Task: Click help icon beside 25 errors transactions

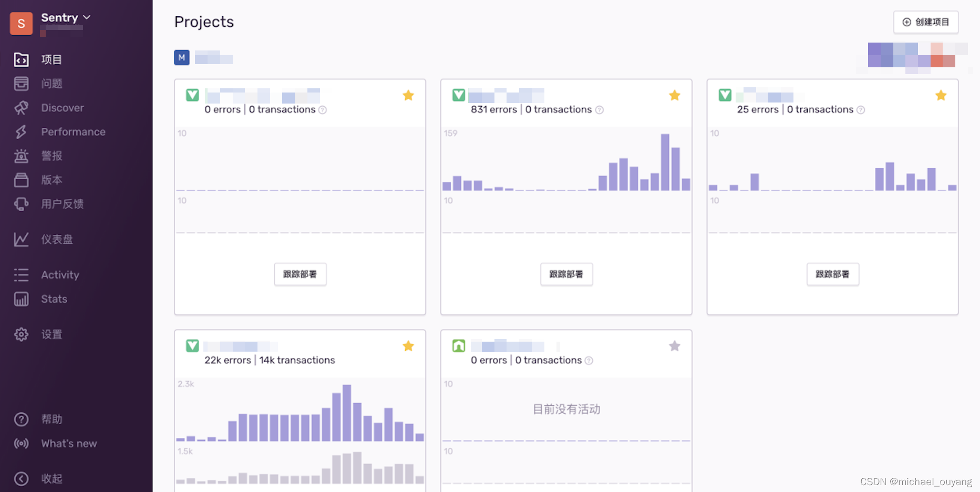Action: [861, 110]
